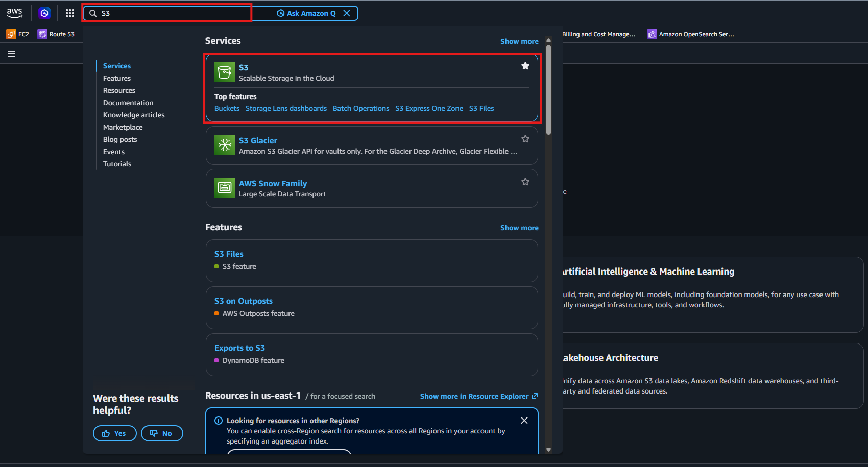
Task: Open S3 Files in Features list
Action: point(229,254)
